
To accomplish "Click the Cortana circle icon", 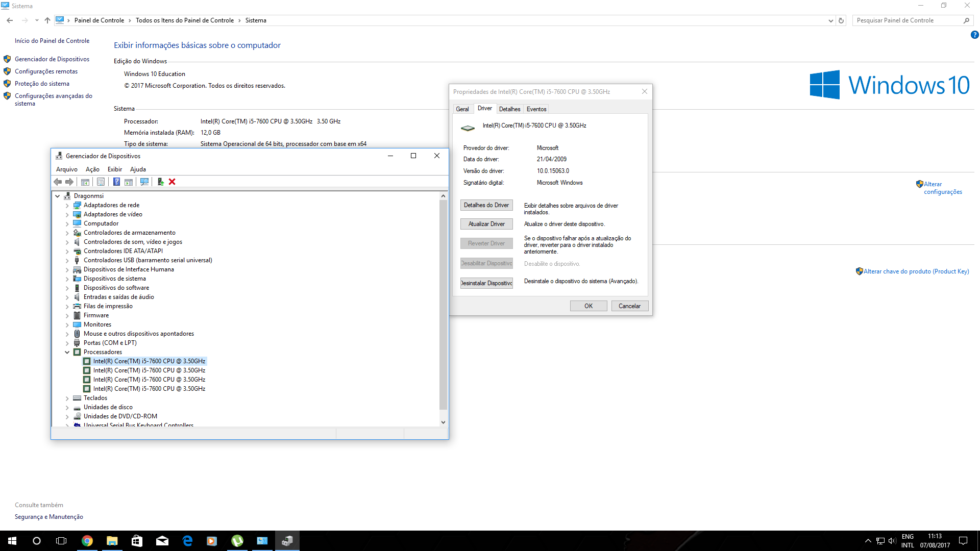I will [x=37, y=541].
